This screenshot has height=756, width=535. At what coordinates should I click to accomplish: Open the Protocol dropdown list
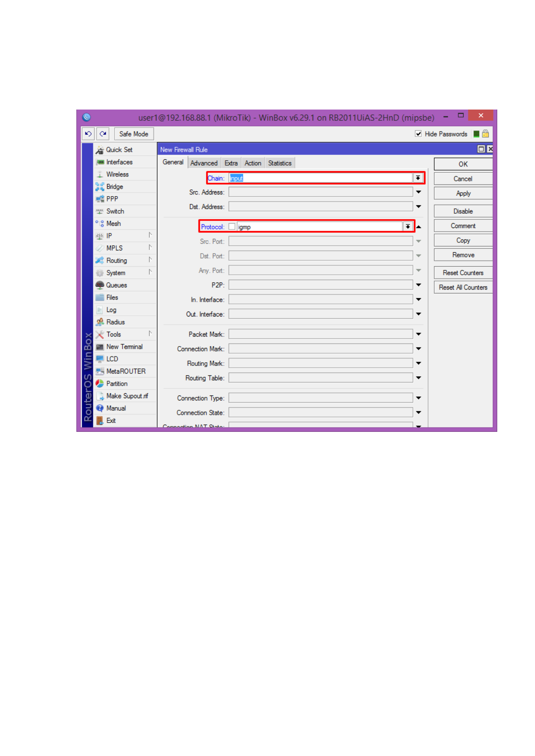pos(407,227)
